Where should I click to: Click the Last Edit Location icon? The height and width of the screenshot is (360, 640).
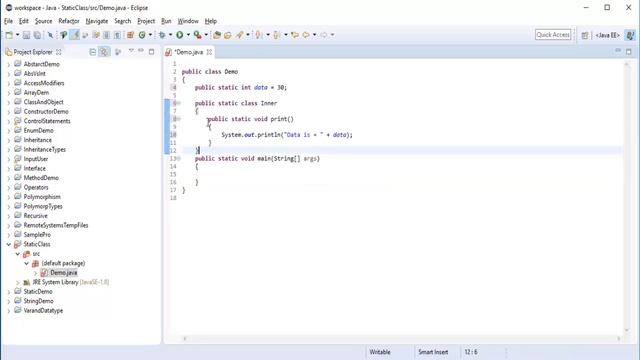click(295, 35)
